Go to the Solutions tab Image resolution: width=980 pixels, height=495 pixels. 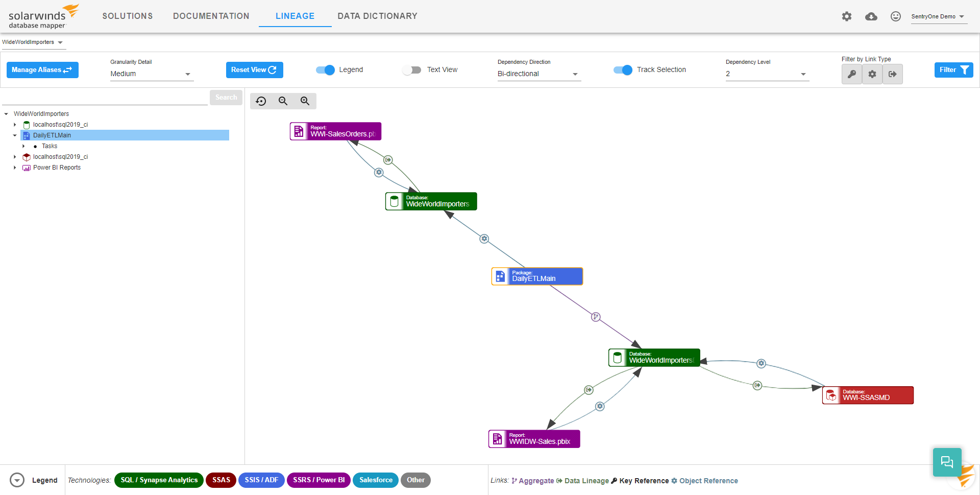pos(128,16)
